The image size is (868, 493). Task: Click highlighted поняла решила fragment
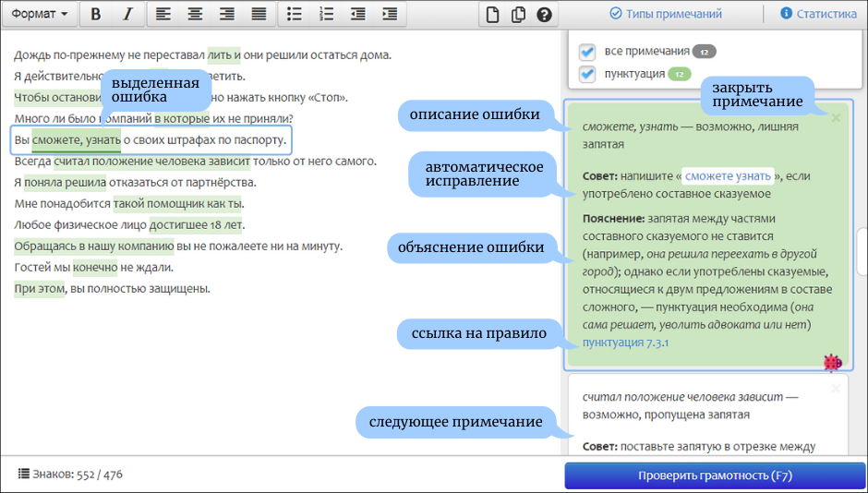pos(65,183)
